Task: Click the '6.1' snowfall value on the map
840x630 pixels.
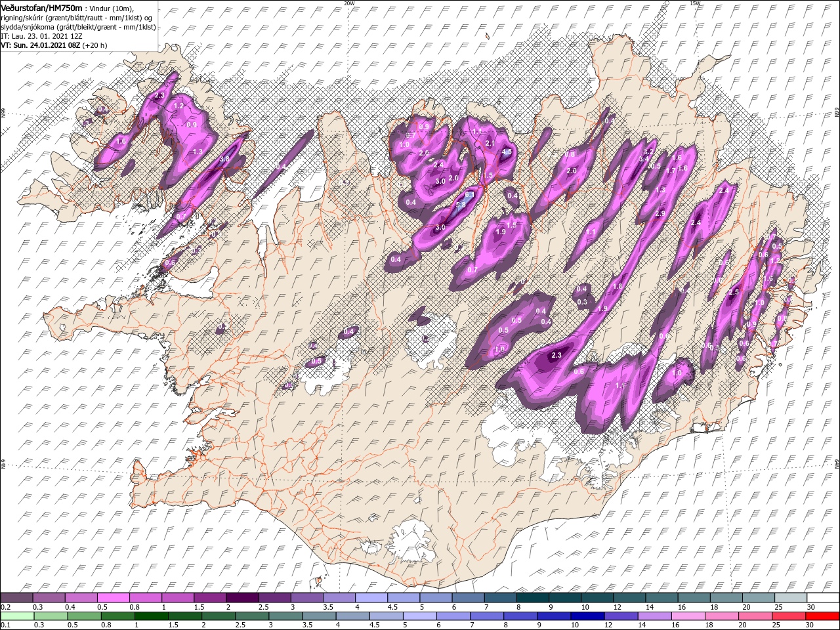Action: tap(469, 195)
